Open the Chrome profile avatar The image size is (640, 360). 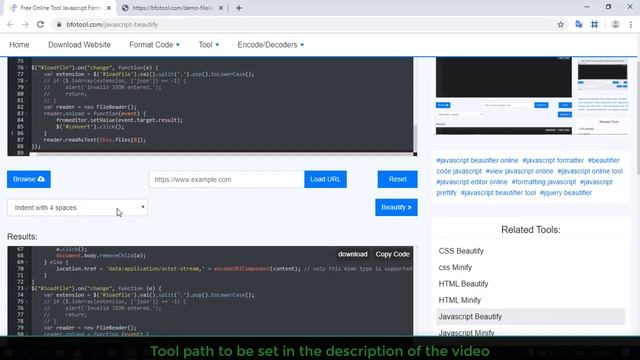coord(615,24)
